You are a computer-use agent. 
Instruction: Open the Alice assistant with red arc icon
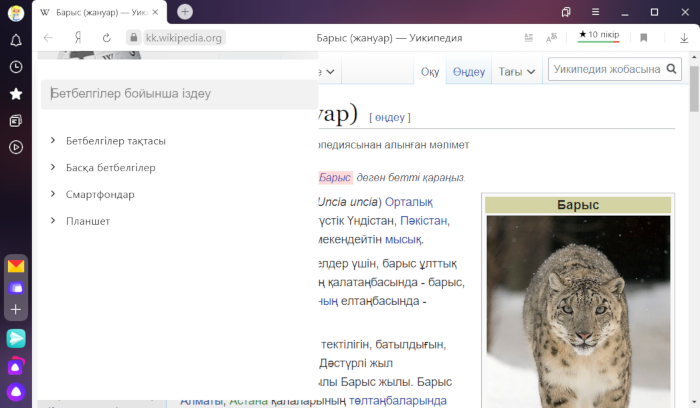point(16,366)
